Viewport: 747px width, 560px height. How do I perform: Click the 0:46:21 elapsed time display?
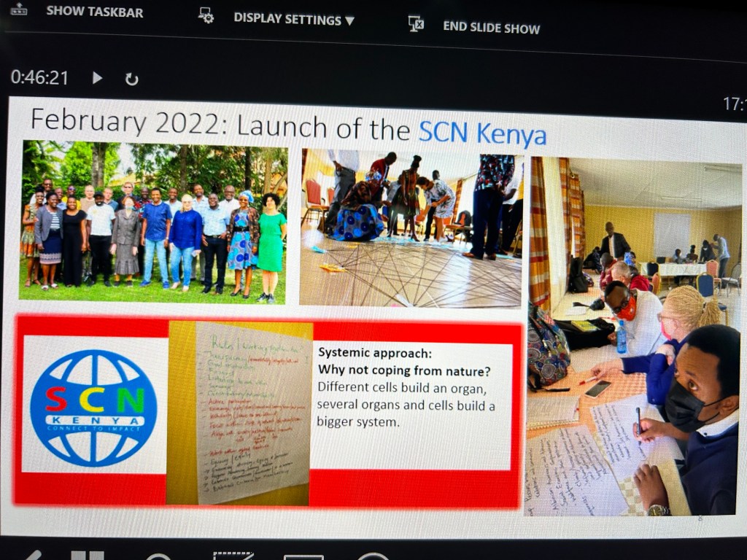pyautogui.click(x=39, y=77)
